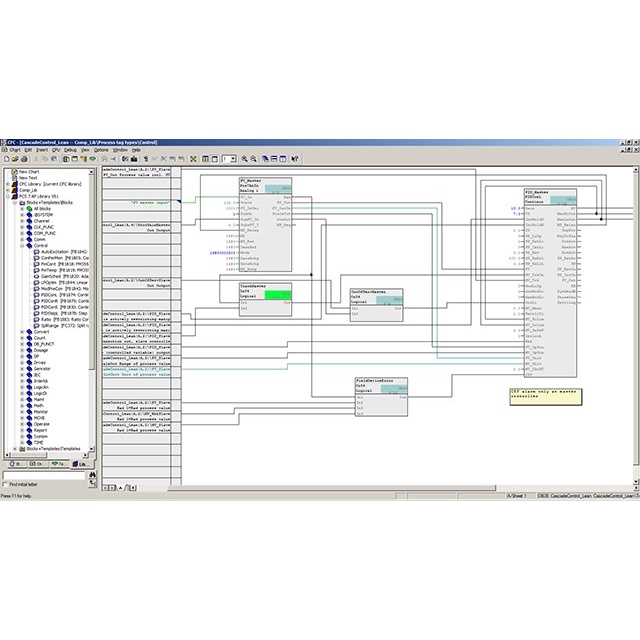Switch to the Libraries catalog tab

point(83,465)
